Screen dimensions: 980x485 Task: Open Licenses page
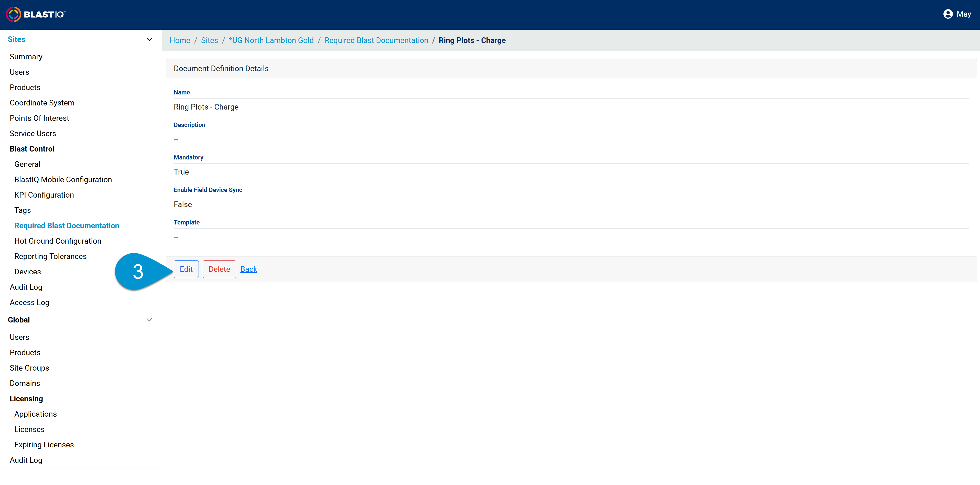tap(29, 429)
